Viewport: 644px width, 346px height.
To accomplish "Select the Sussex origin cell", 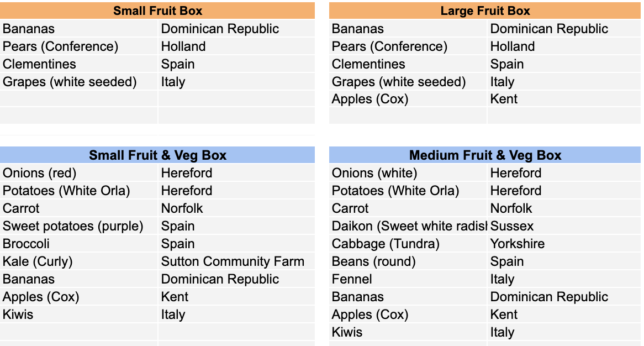I will [x=564, y=226].
